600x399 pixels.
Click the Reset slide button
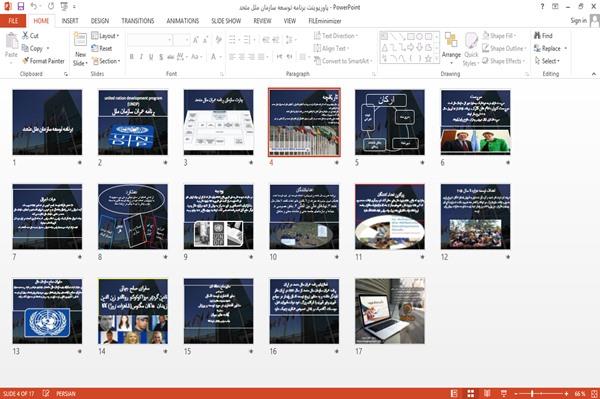click(102, 48)
